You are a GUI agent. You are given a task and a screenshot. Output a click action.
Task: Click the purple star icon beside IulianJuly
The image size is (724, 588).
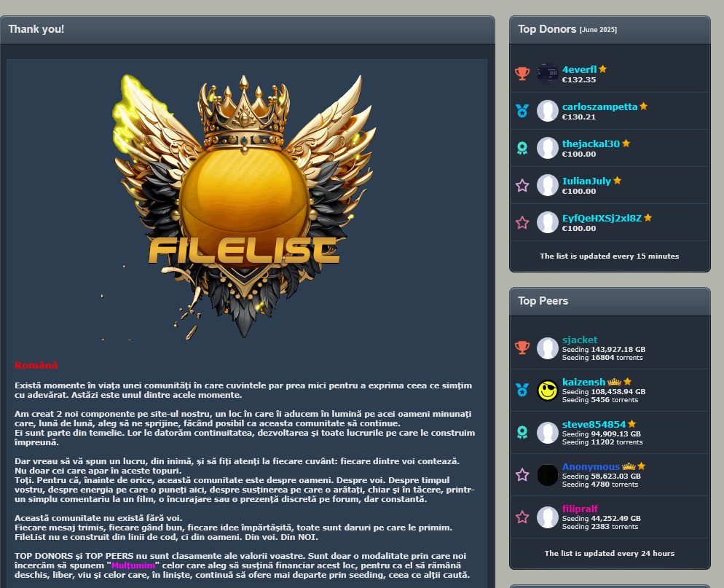click(x=522, y=185)
